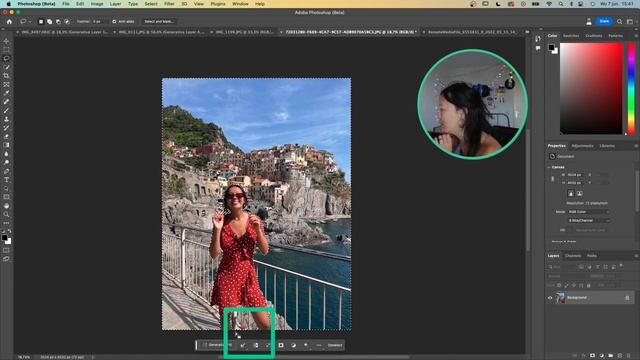Open the Filter menu
This screenshot has width=640, height=360.
[169, 4]
